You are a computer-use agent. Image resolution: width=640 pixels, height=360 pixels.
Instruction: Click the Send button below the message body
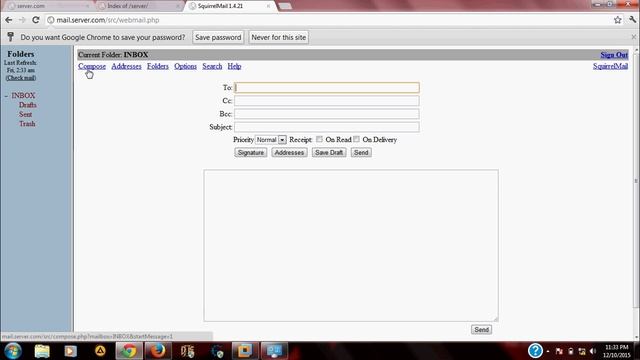coord(481,329)
